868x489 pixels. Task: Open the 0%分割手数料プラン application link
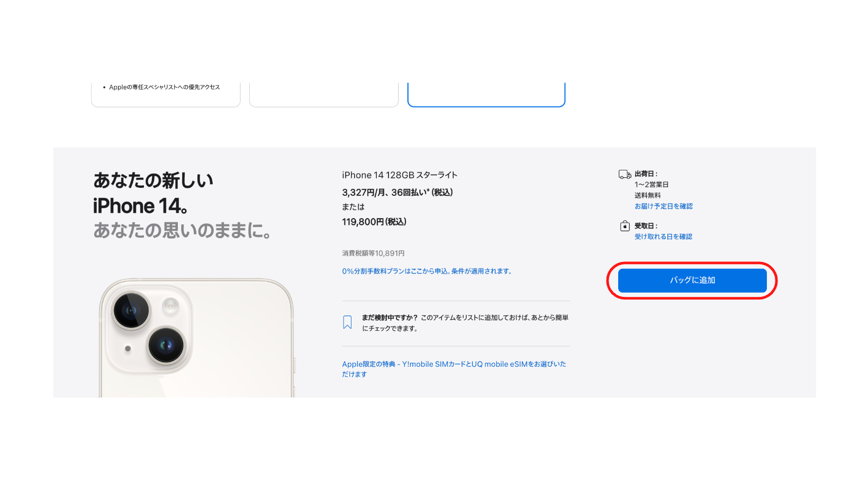pos(427,271)
